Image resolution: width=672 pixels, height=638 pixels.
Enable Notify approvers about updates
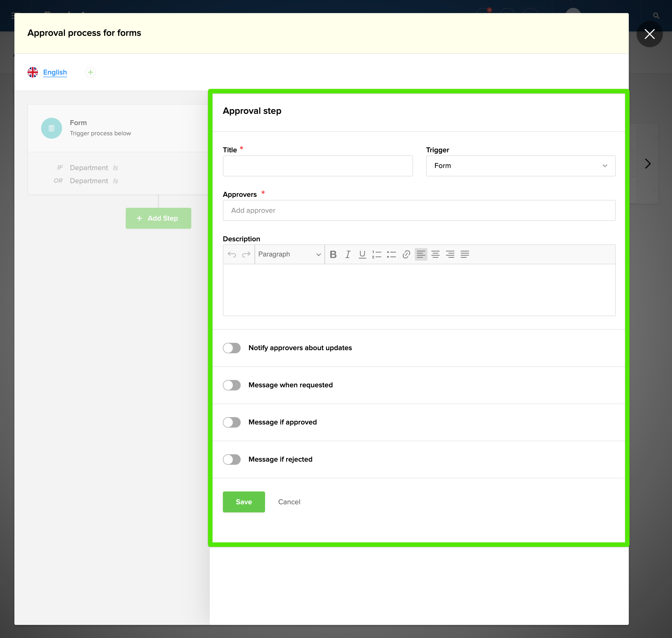tap(232, 348)
